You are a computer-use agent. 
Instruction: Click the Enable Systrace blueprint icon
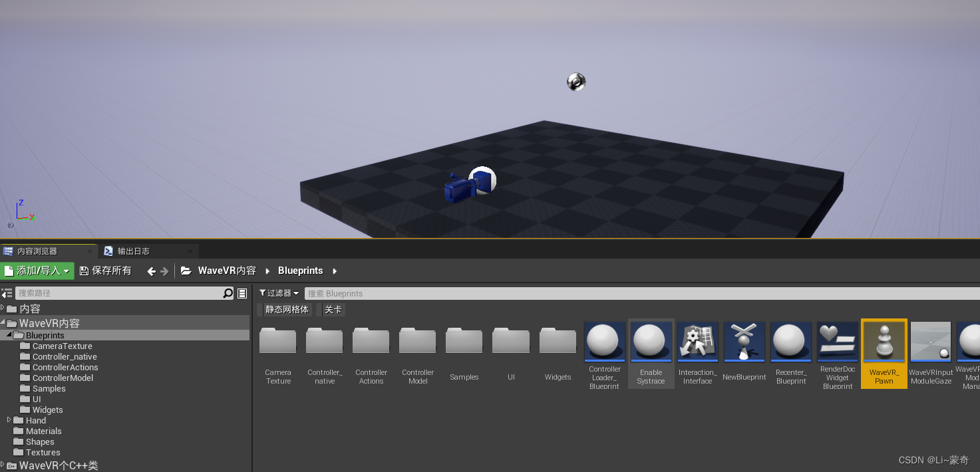(651, 341)
